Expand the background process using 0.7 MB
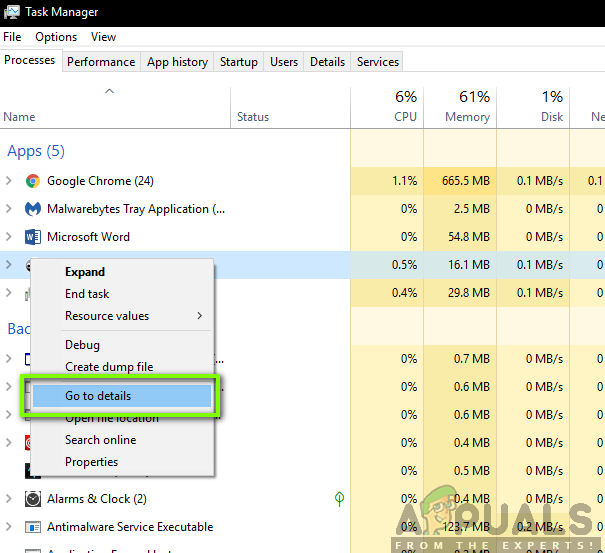This screenshot has height=553, width=605. [x=8, y=359]
